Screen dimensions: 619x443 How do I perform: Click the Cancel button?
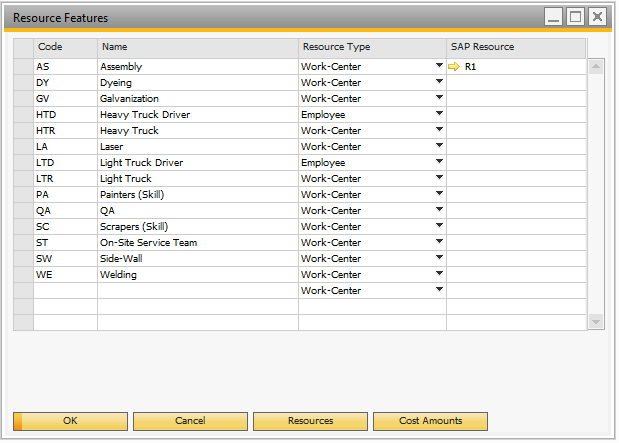[x=190, y=421]
